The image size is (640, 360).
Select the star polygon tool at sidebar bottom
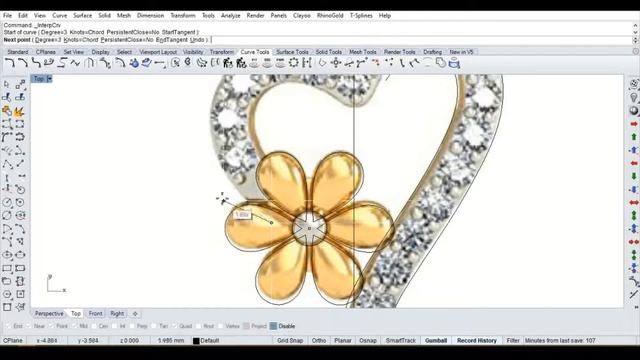click(20, 307)
